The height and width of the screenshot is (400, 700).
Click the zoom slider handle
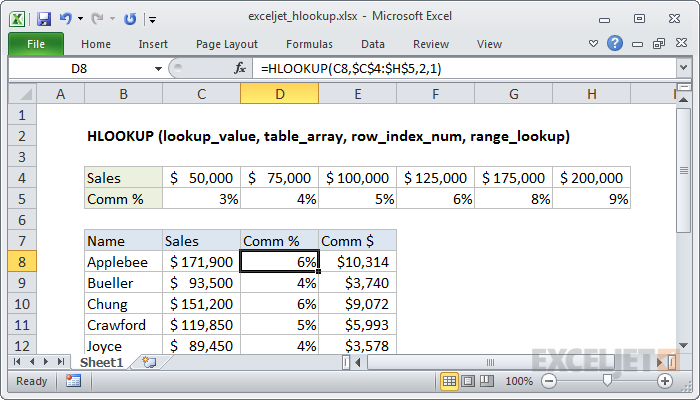point(607,380)
